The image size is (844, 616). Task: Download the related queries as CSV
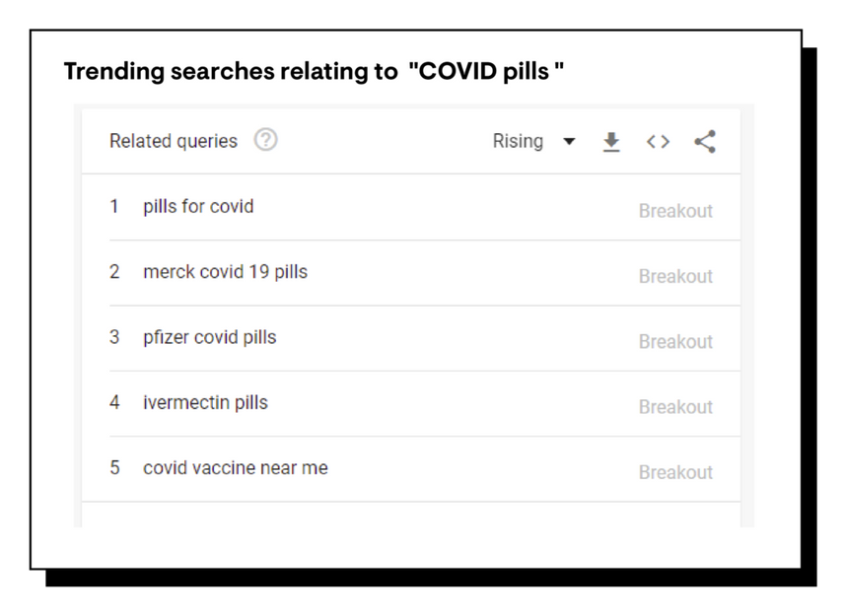(x=611, y=141)
